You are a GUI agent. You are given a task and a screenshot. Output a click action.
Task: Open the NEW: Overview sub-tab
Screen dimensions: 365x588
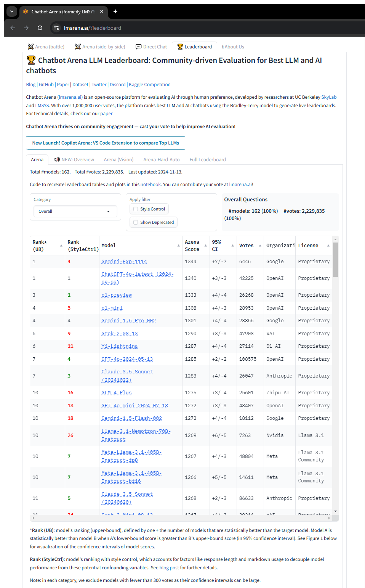74,159
